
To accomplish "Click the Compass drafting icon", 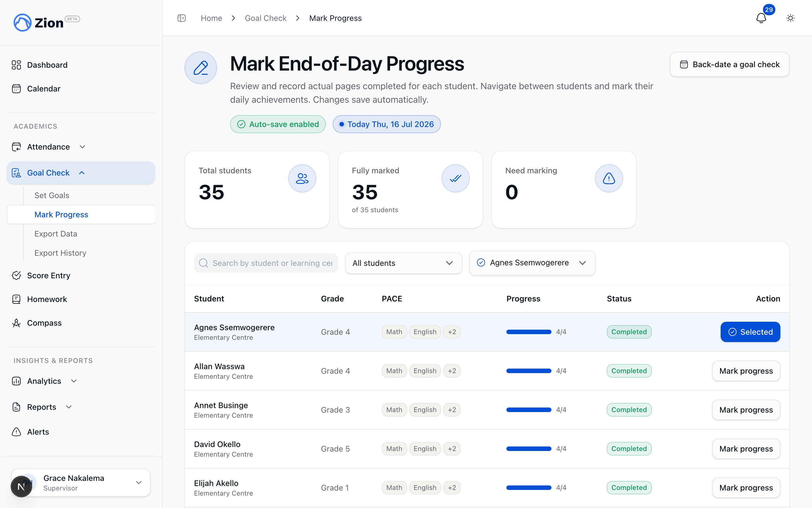I will [16, 323].
